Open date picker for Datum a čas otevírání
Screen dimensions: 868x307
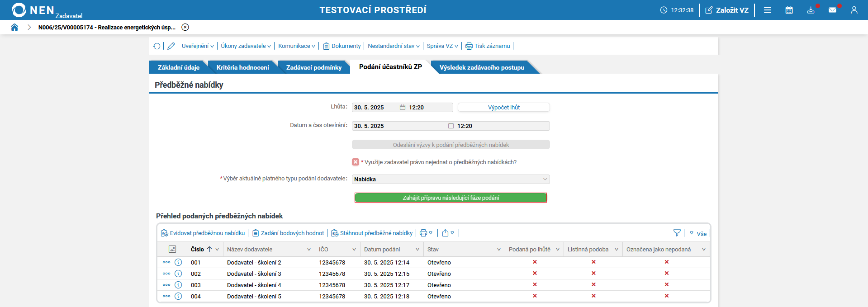click(x=451, y=126)
